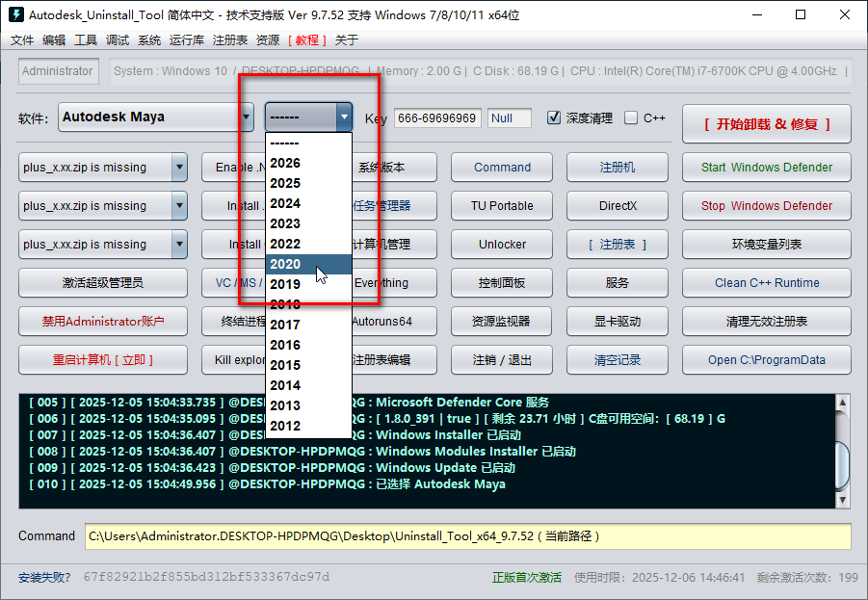
Task: Select 2026 in the version list
Action: click(308, 164)
